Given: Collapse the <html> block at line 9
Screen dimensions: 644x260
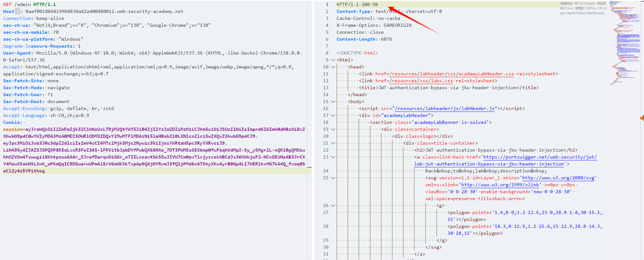Looking at the screenshot, I should [333, 60].
